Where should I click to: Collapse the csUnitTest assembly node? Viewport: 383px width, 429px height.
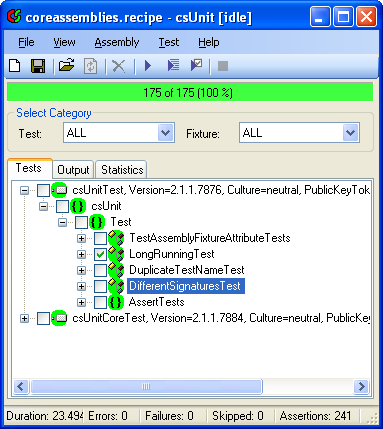click(24, 190)
